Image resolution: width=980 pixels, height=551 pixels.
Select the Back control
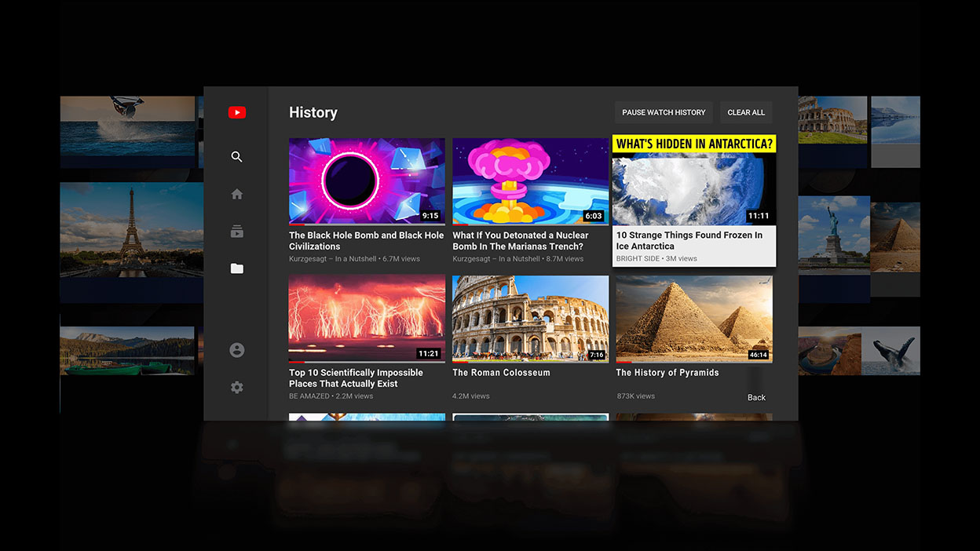pyautogui.click(x=755, y=397)
